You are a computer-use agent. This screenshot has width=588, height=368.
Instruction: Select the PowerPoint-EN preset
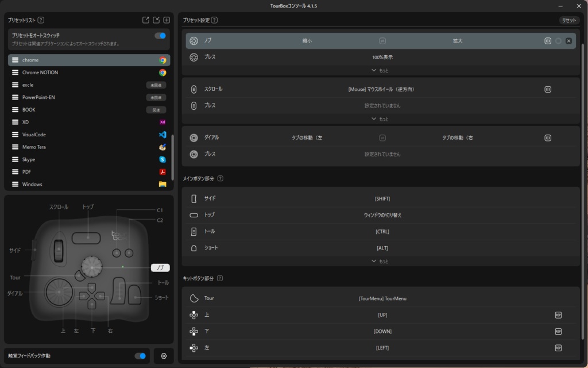click(89, 97)
